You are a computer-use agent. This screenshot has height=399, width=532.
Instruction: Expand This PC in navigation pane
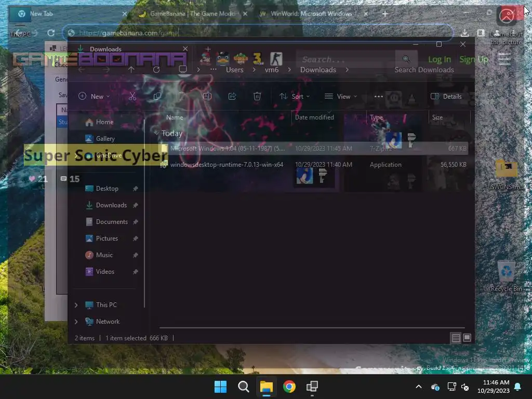[76, 305]
